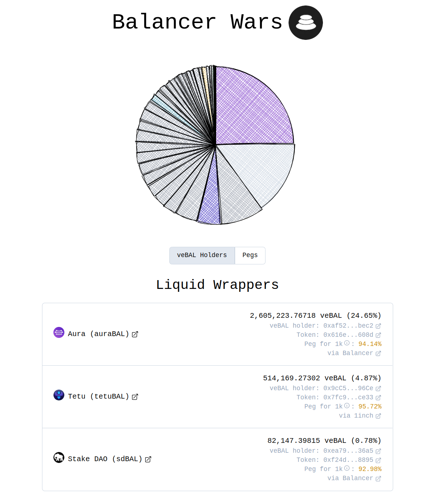The width and height of the screenshot is (448, 501).
Task: Click the Aura purple logo icon
Action: tap(59, 332)
